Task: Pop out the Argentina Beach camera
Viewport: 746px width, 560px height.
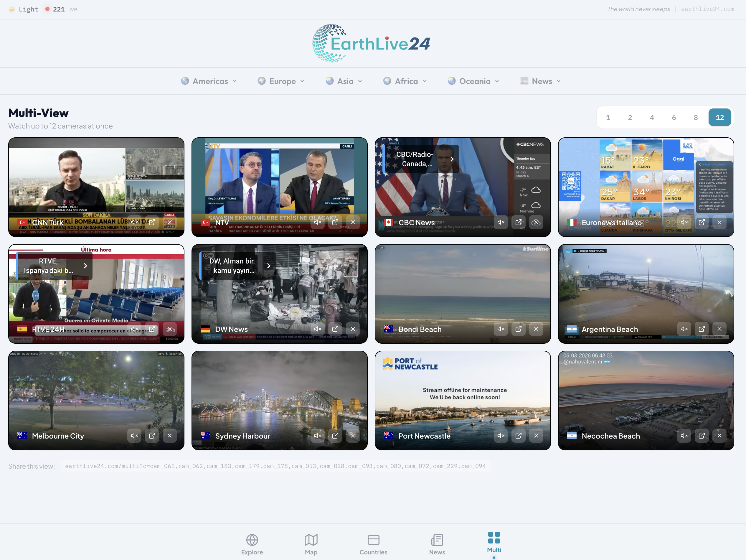Action: point(702,329)
